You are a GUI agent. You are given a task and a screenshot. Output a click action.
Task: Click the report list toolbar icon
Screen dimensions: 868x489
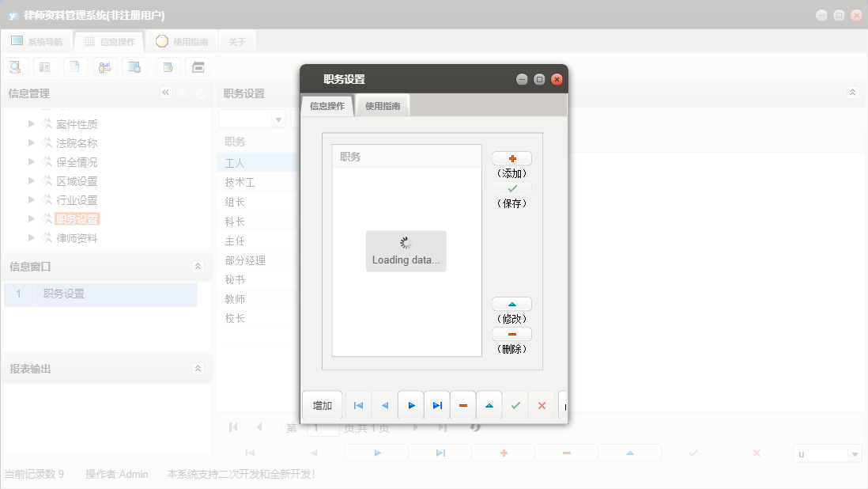click(45, 66)
